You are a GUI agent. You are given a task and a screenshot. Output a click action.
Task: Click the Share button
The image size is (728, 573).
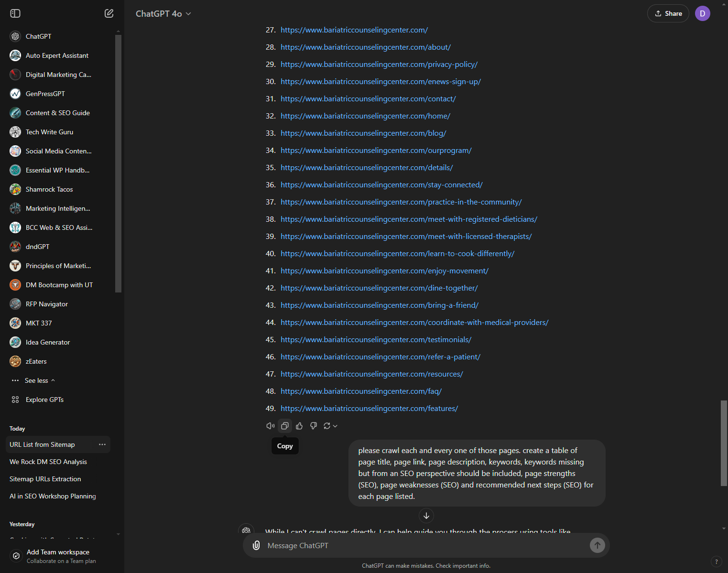(x=668, y=13)
